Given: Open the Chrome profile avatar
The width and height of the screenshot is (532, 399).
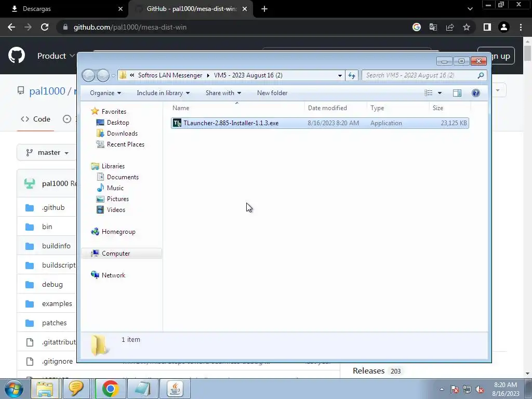Looking at the screenshot, I should pos(504,27).
